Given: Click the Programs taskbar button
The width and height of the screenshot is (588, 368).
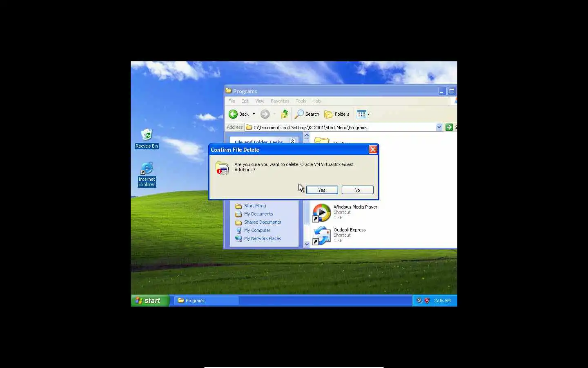Looking at the screenshot, I should 206,301.
